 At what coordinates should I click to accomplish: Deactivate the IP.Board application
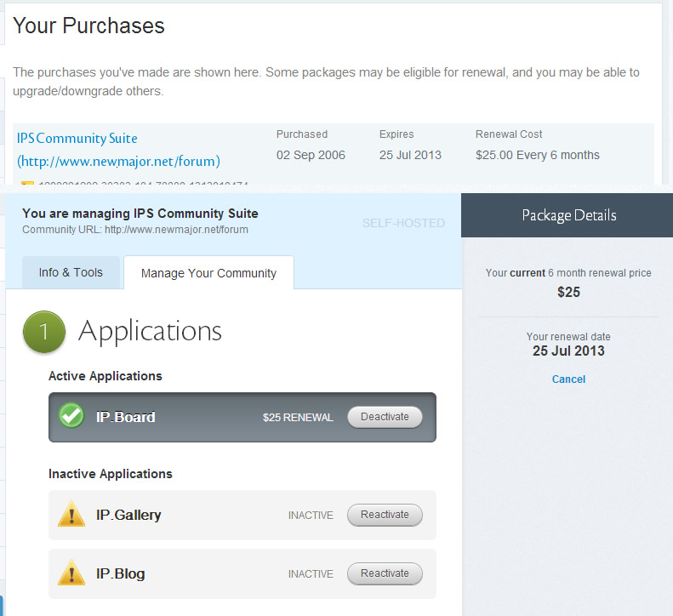pyautogui.click(x=385, y=417)
